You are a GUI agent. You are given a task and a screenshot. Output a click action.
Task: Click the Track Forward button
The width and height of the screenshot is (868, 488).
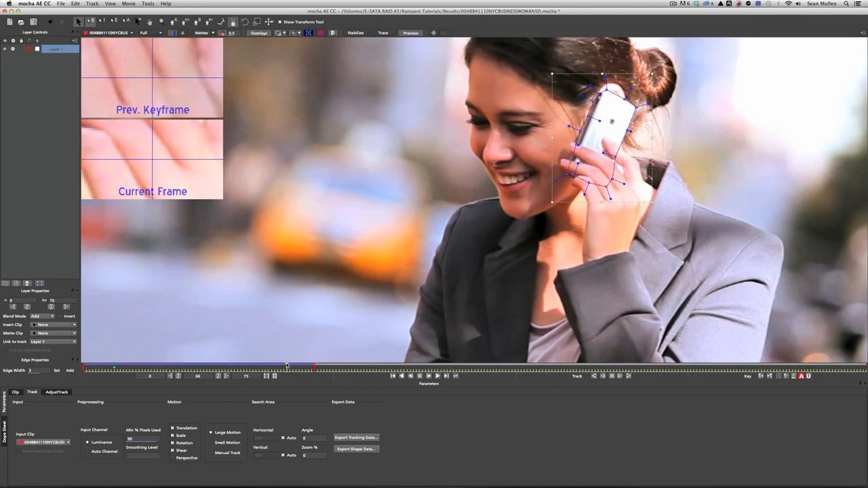point(629,375)
